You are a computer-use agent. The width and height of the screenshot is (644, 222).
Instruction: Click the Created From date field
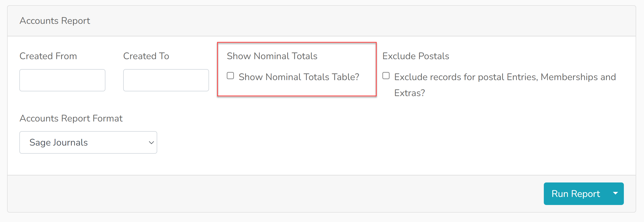pos(62,80)
